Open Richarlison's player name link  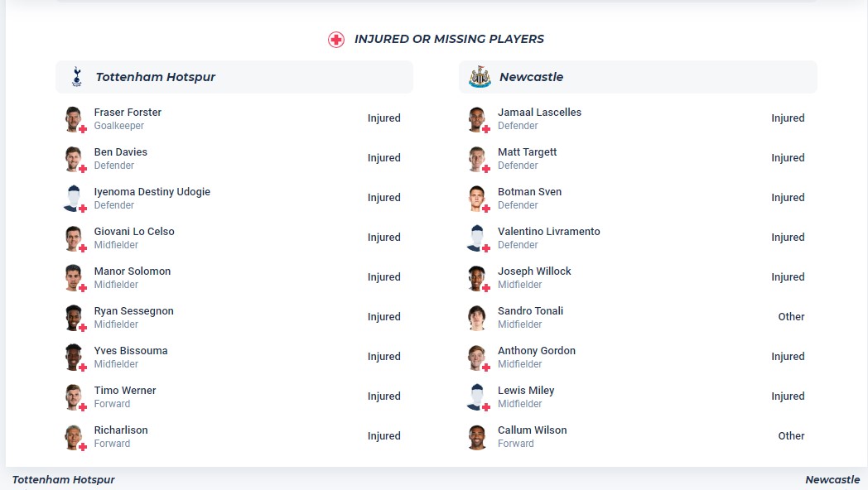point(121,430)
